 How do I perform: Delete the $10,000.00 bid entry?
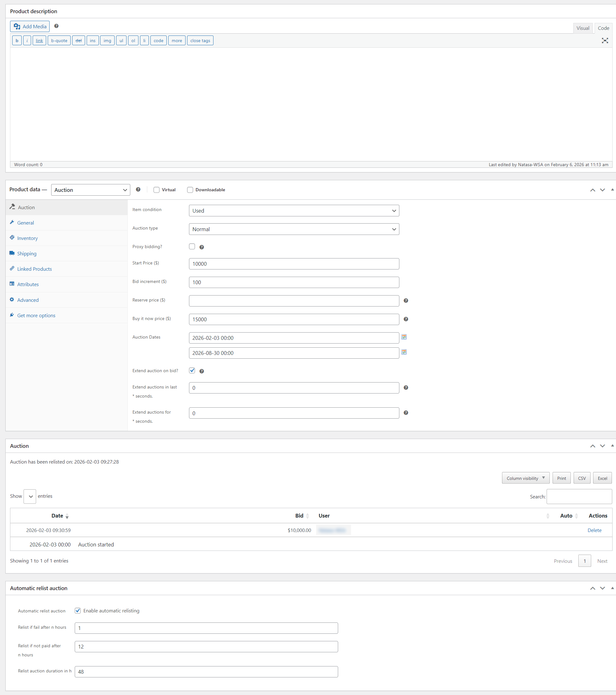pos(594,530)
